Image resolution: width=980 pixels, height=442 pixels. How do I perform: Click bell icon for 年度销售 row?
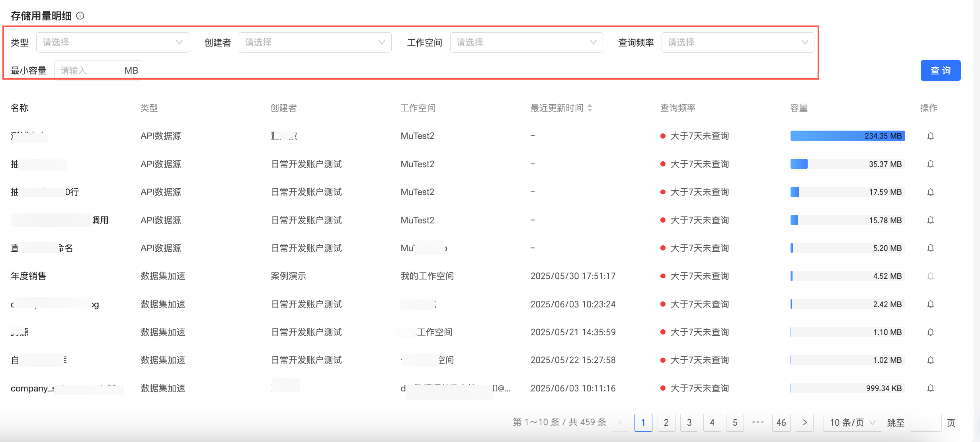pyautogui.click(x=930, y=276)
